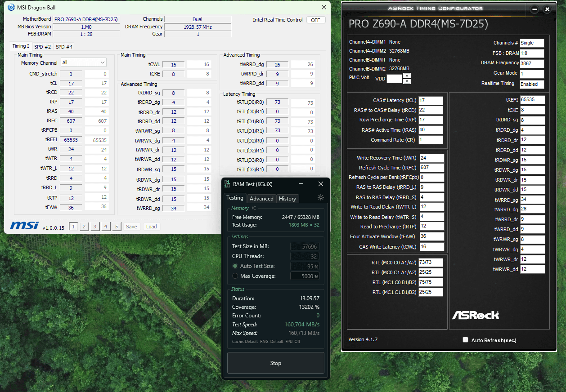The width and height of the screenshot is (566, 392).
Task: Increase PMIC VDD voltage with up arrow
Action: pos(407,76)
